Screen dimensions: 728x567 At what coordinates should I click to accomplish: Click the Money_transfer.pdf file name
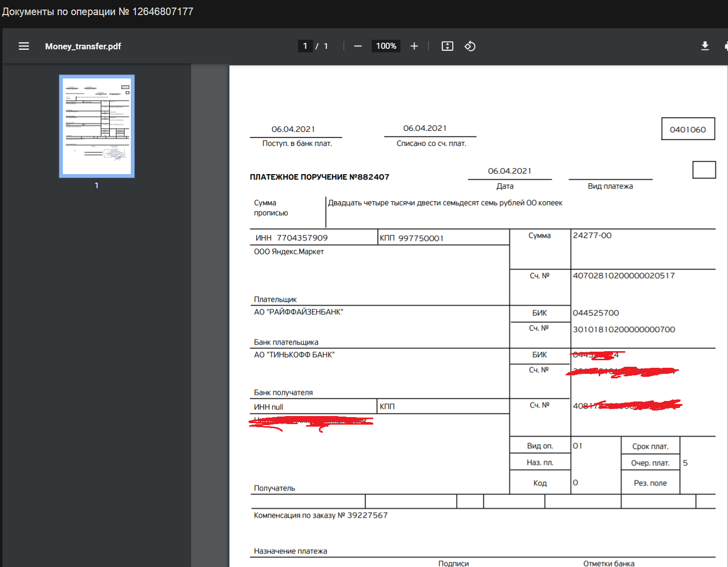[83, 46]
